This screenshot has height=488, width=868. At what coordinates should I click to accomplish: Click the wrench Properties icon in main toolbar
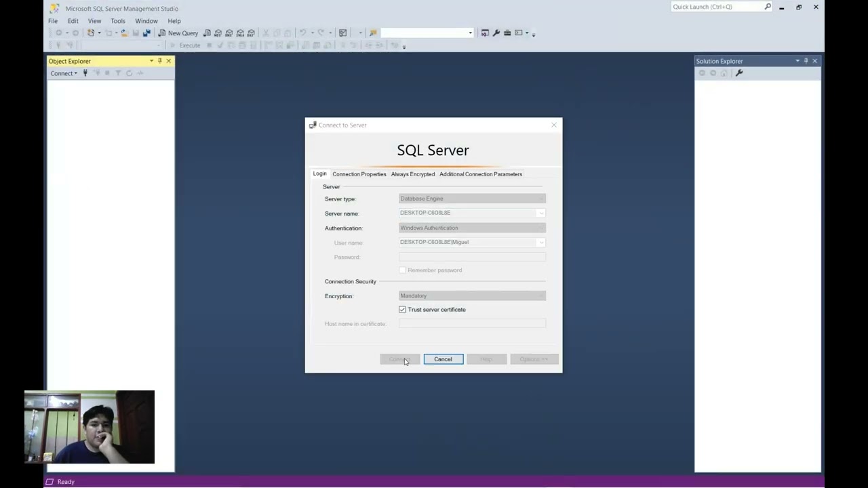(x=496, y=33)
